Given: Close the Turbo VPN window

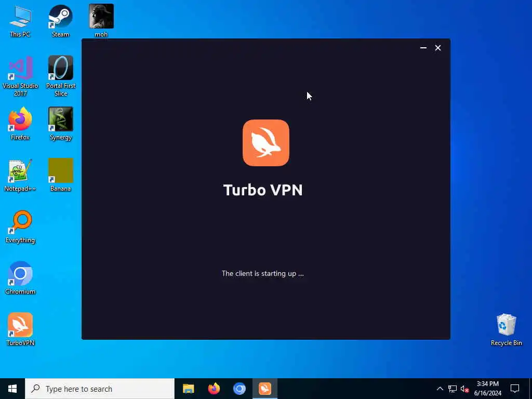Looking at the screenshot, I should coord(438,48).
